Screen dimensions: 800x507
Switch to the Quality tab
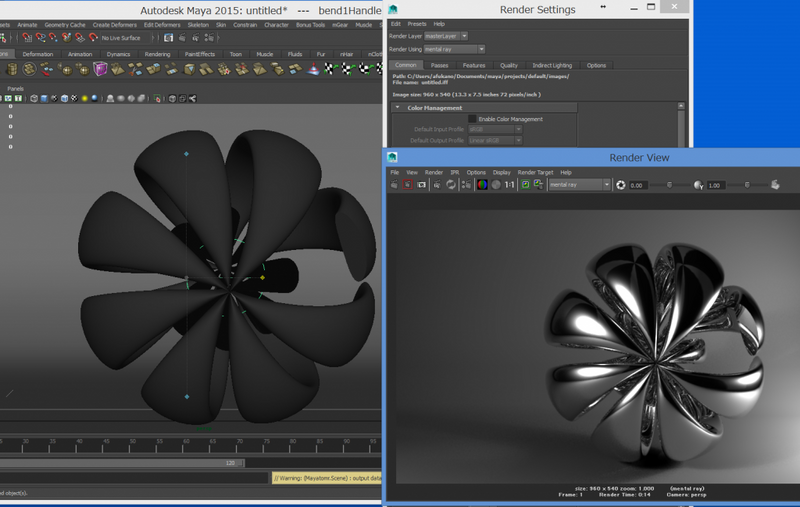coord(509,65)
